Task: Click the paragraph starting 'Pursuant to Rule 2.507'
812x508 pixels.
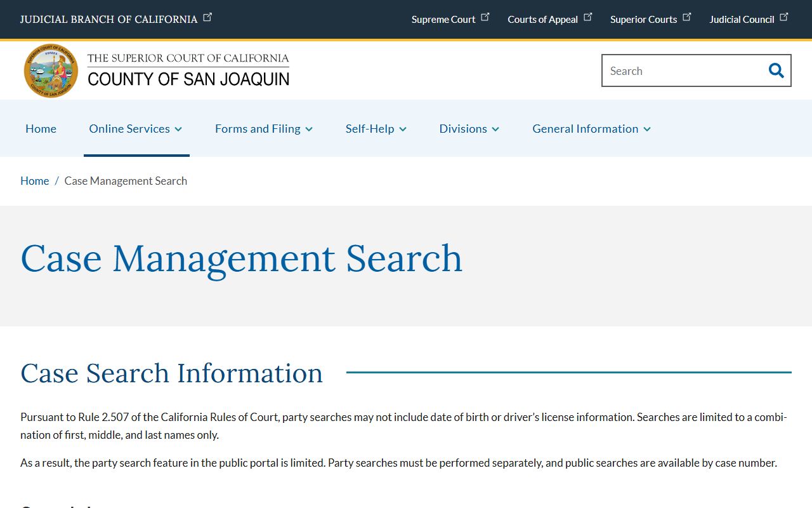Action: (403, 426)
